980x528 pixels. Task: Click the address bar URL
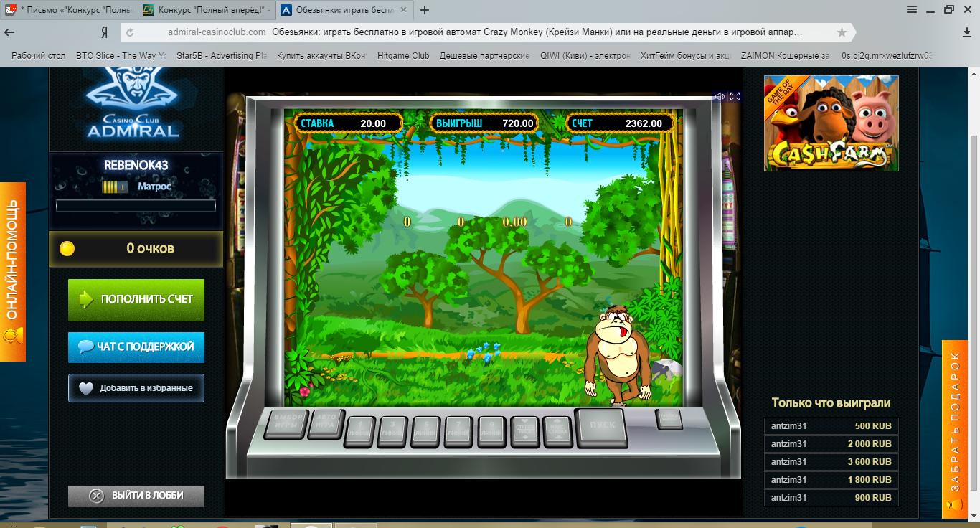point(216,32)
